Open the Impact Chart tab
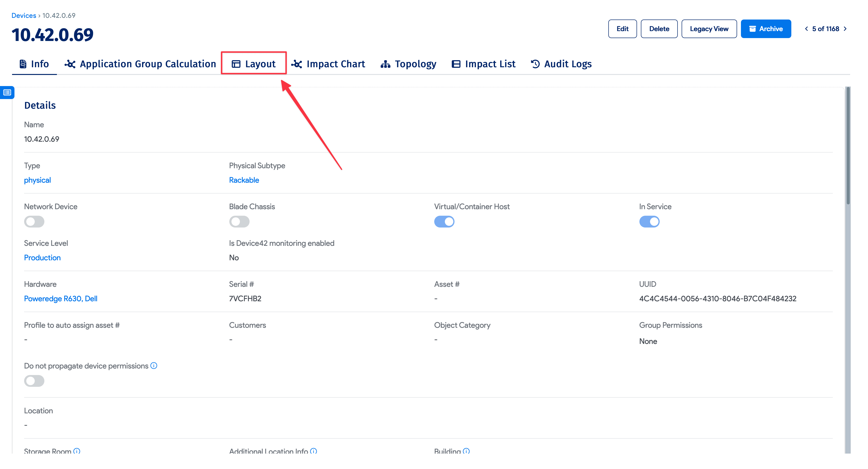The image size is (868, 469). pyautogui.click(x=328, y=64)
